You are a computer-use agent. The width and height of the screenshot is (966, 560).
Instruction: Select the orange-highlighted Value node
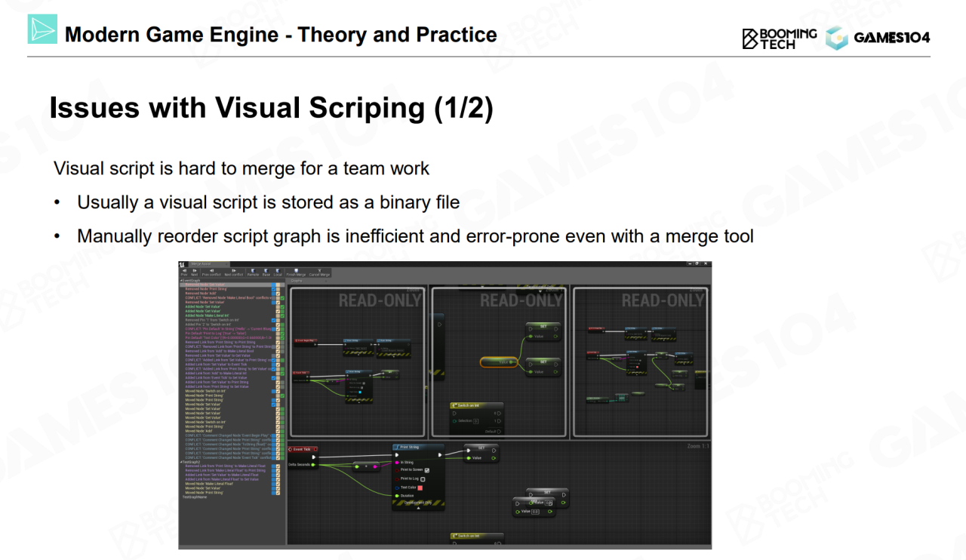click(498, 362)
